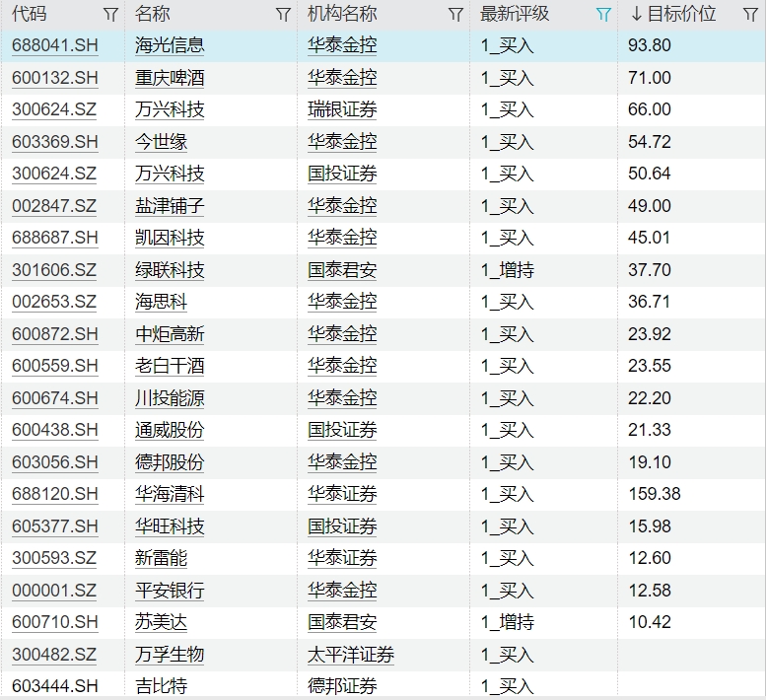Open stock name 平安银行
Screen dimensions: 766x700
170,591
